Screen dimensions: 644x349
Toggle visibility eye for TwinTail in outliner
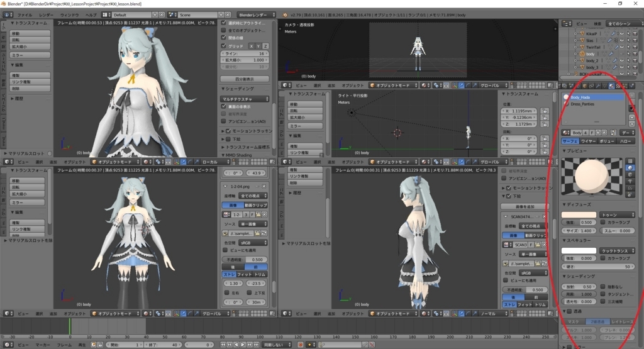[x=622, y=47]
